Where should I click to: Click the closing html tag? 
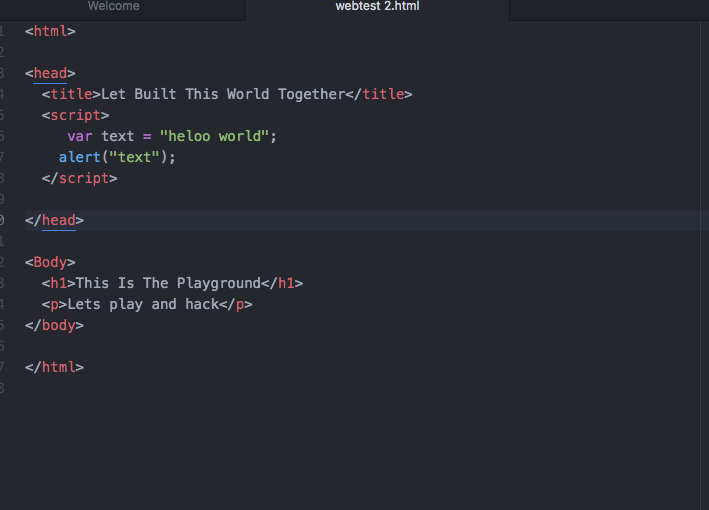click(54, 367)
